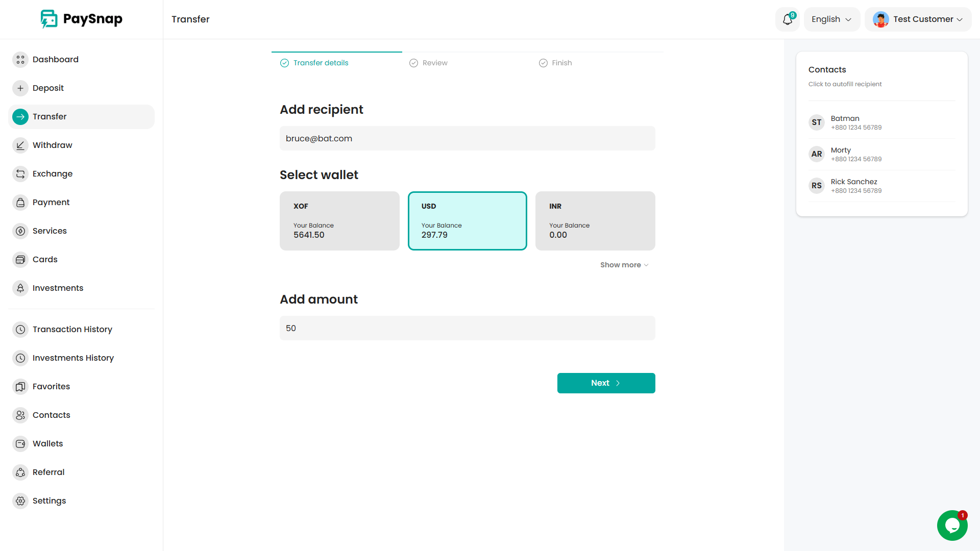Screen dimensions: 980x551
Task: Select the INR wallet card
Action: tap(595, 221)
